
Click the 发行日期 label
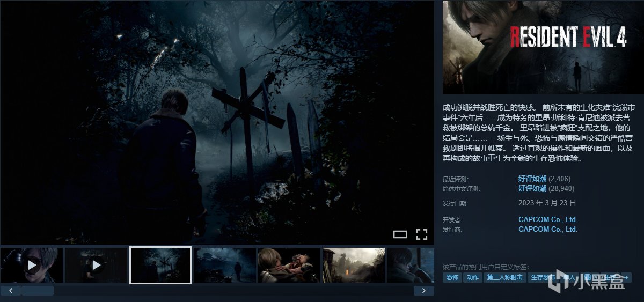(455, 203)
